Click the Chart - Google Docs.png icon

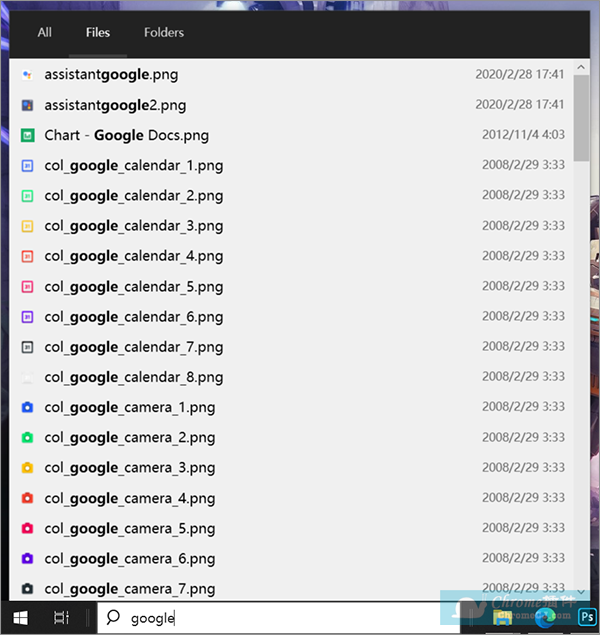pos(27,135)
